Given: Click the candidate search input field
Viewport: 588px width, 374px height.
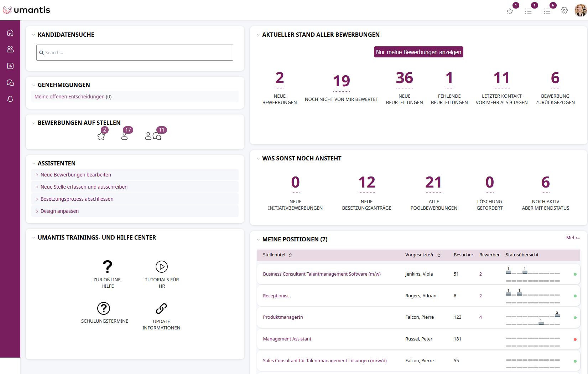Looking at the screenshot, I should pos(135,53).
